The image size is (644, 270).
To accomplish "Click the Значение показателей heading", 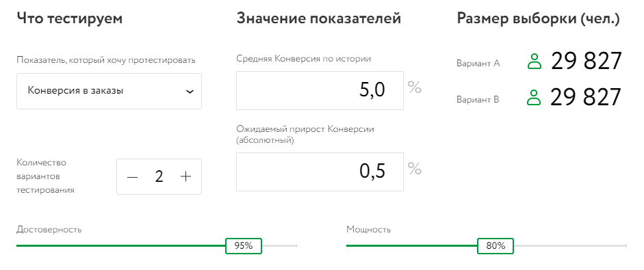I will (319, 18).
